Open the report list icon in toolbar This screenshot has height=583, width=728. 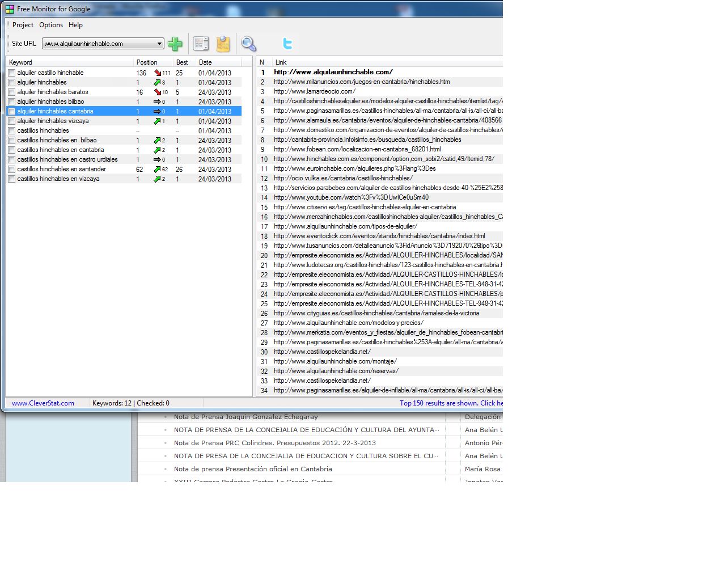(201, 44)
